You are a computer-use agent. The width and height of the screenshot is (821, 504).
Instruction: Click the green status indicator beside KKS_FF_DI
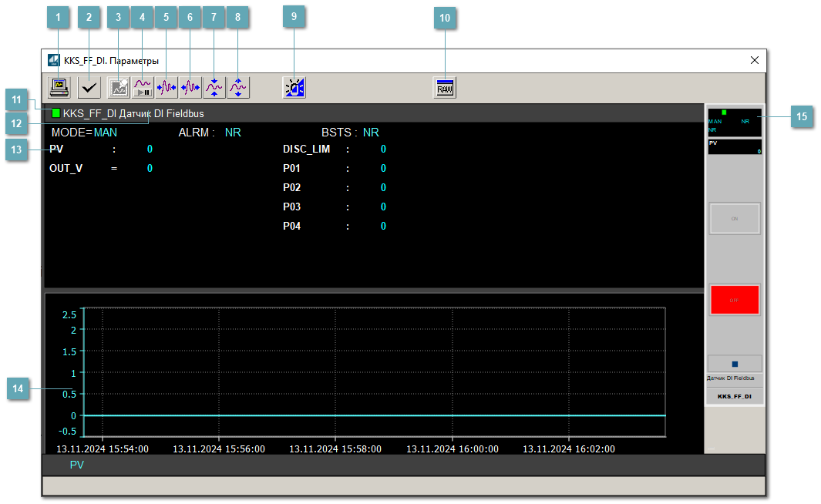[x=56, y=114]
